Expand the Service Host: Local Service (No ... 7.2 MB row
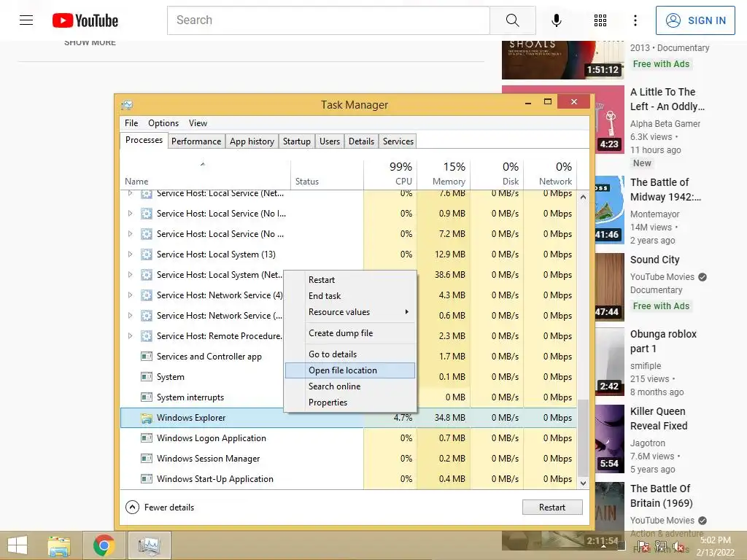This screenshot has height=560, width=747. (130, 234)
